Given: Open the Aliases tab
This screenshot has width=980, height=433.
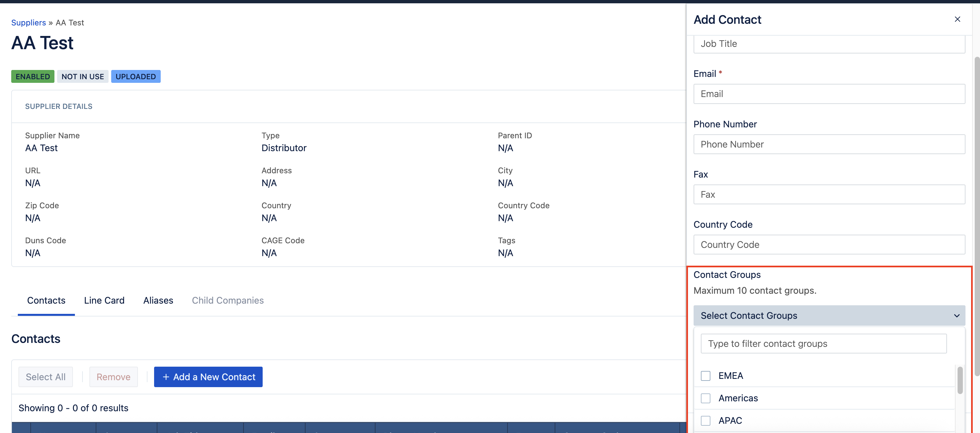Looking at the screenshot, I should point(158,300).
